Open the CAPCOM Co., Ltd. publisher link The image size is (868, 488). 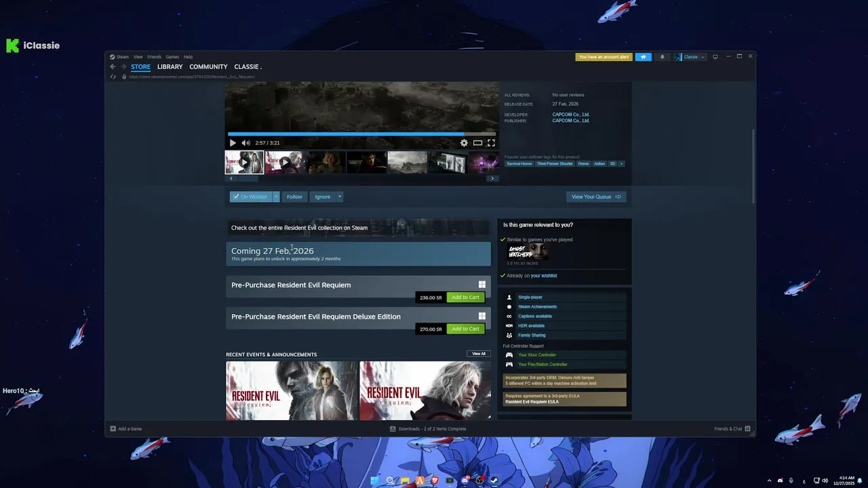tap(570, 121)
